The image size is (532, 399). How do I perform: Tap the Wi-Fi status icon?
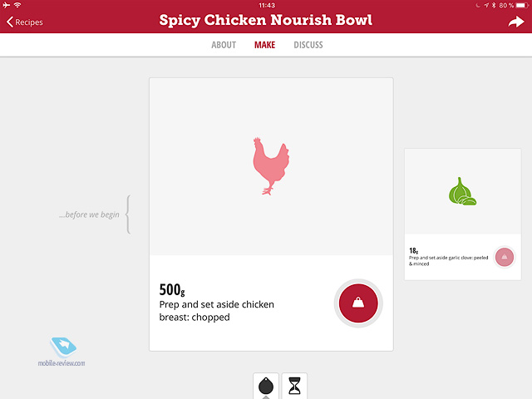17,5
